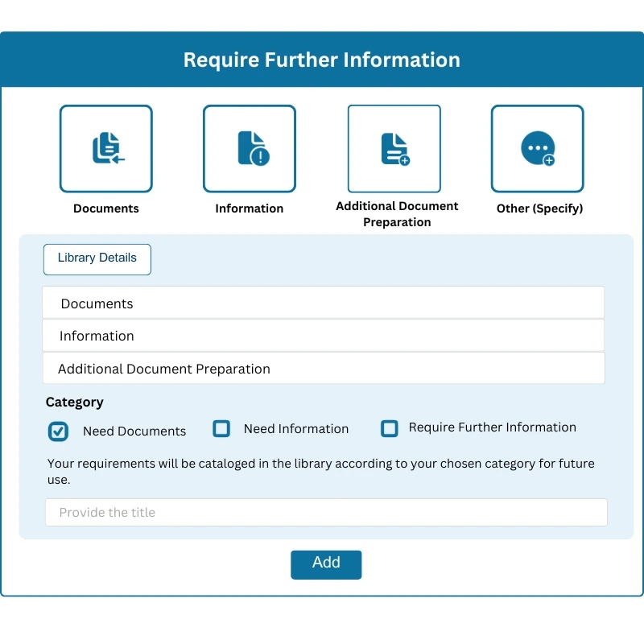Click the Require Further Information header
Viewport: 644px width, 644px height.
pyautogui.click(x=322, y=60)
